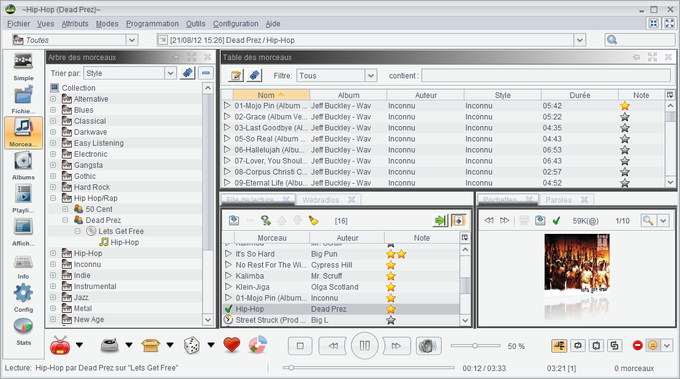680x379 pixels.
Task: Click the turntable DJ icon
Action: point(109,345)
